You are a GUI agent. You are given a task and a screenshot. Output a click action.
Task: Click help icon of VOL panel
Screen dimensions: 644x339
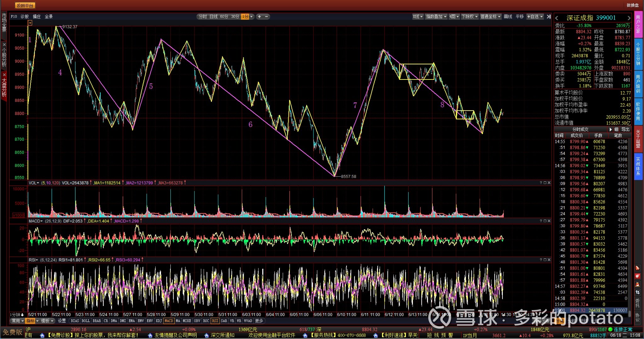coord(541,183)
